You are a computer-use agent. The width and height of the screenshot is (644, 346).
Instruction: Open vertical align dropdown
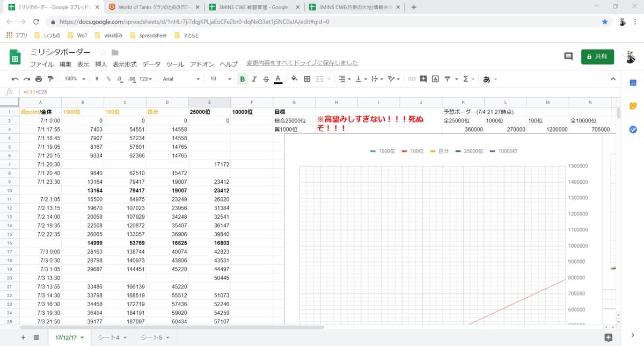click(x=361, y=79)
